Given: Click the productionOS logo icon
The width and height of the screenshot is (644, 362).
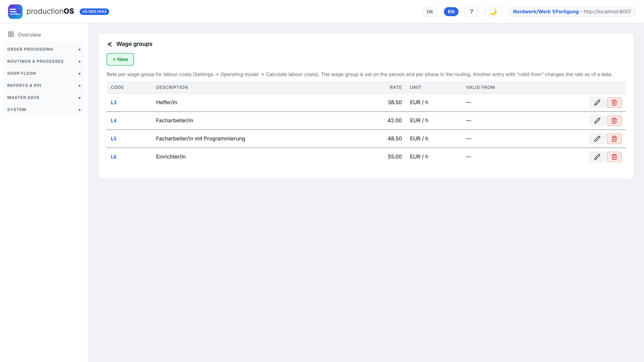Looking at the screenshot, I should click(15, 11).
